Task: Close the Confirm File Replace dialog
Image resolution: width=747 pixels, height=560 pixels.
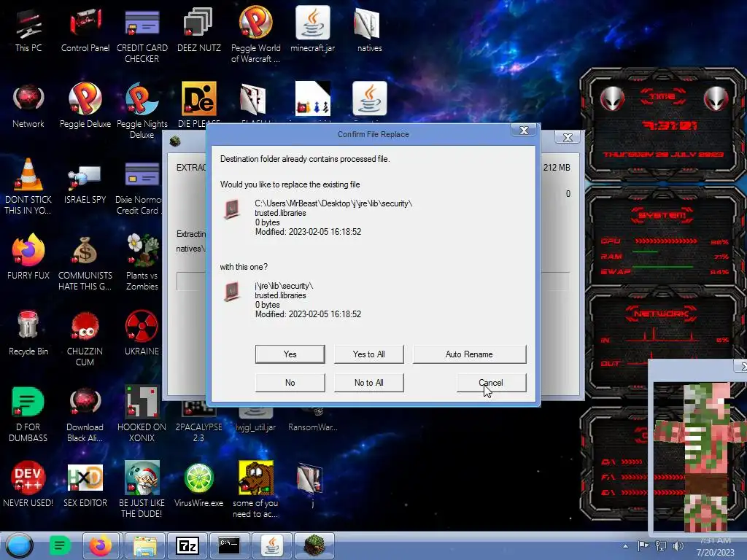Action: [524, 131]
